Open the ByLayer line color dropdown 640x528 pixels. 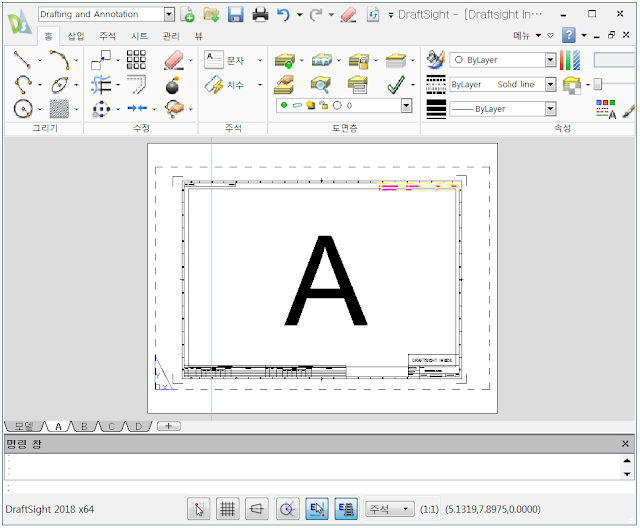[x=551, y=60]
